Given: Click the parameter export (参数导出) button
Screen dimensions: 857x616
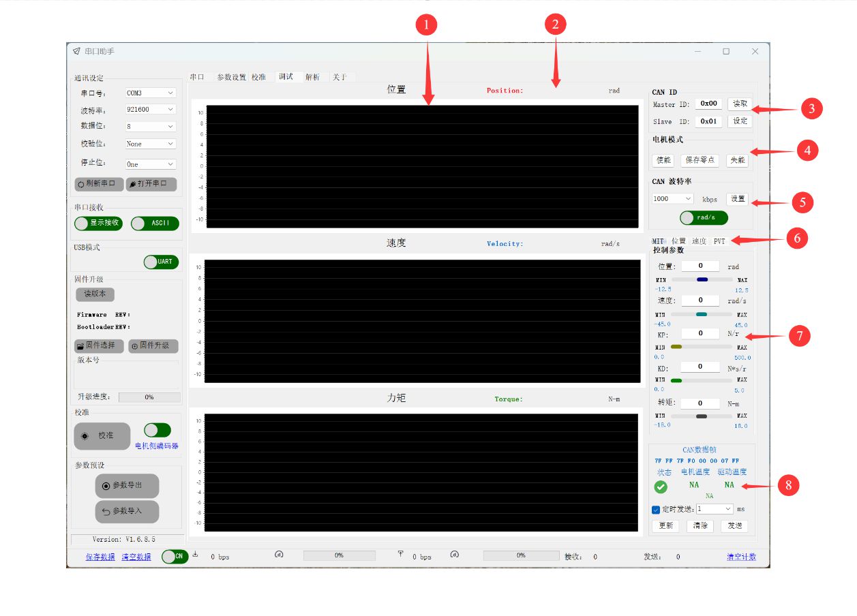Looking at the screenshot, I should coord(127,486).
